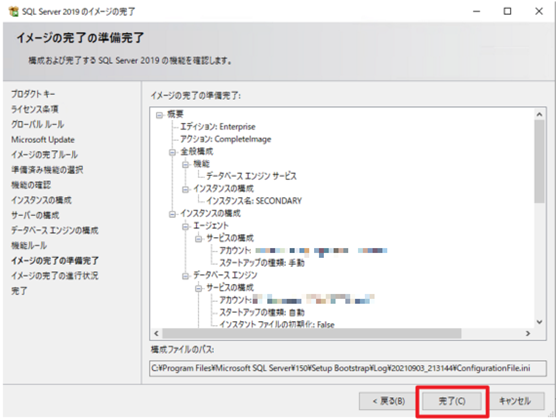
Task: Select the アクション: CompleteImage tree row
Action: (x=226, y=139)
